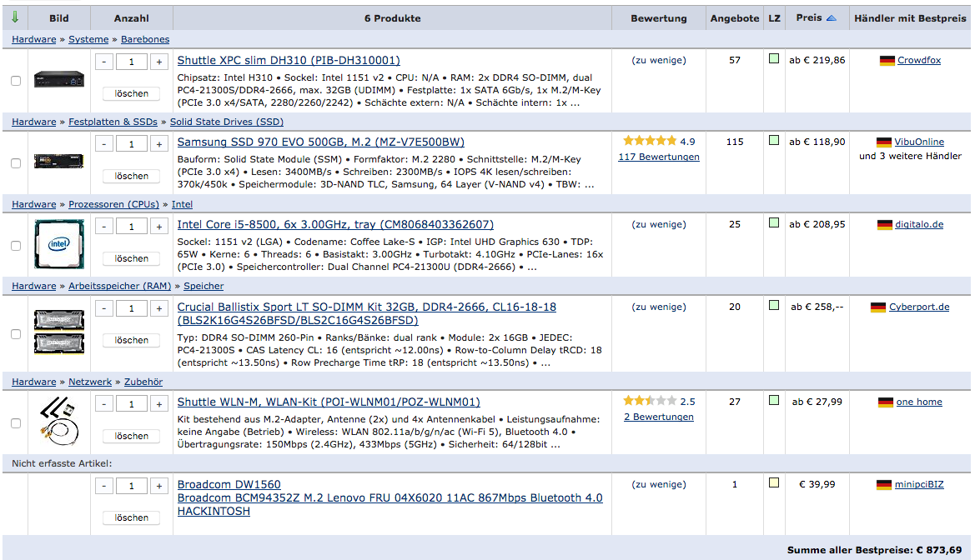The image size is (975, 560).
Task: Delete Samsung SSD via löschen button
Action: click(x=132, y=177)
